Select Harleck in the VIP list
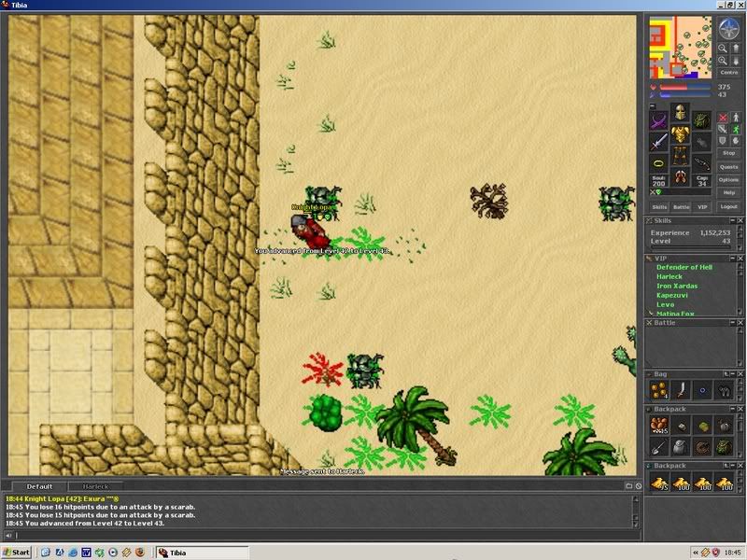Screen dimensions: 747x560 (x=669, y=276)
